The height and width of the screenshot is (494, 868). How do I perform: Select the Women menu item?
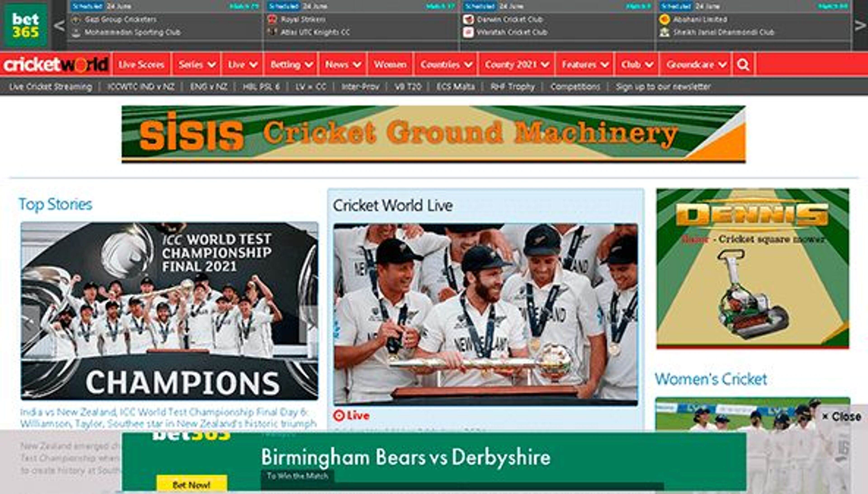390,64
